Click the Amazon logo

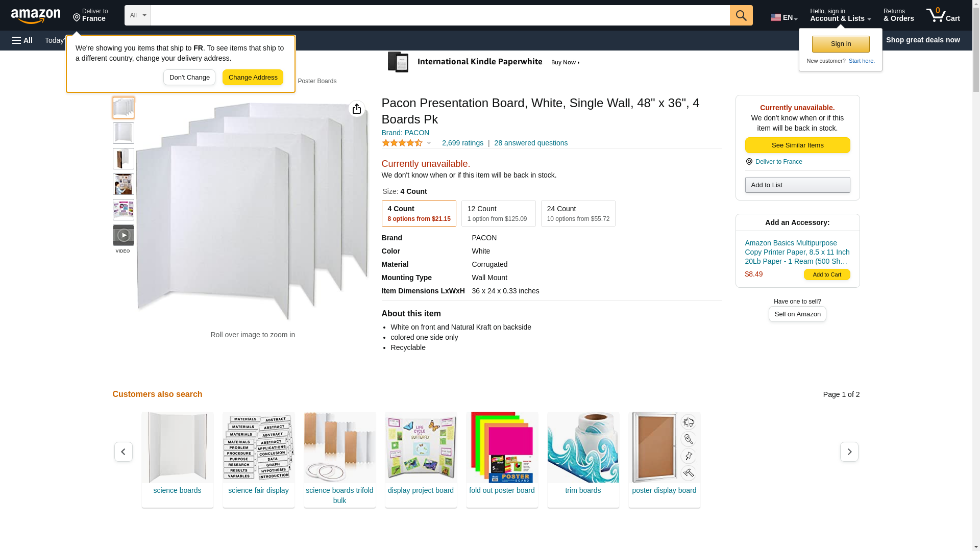36,16
